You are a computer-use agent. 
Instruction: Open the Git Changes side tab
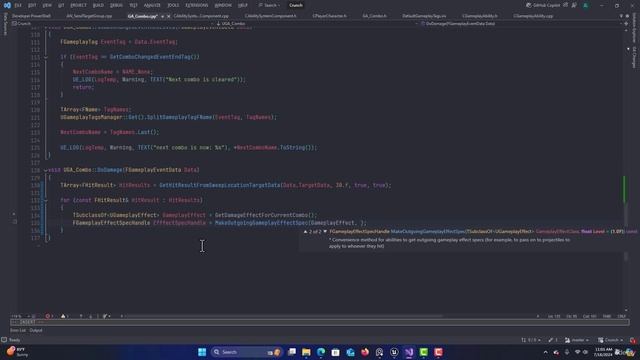click(x=634, y=57)
